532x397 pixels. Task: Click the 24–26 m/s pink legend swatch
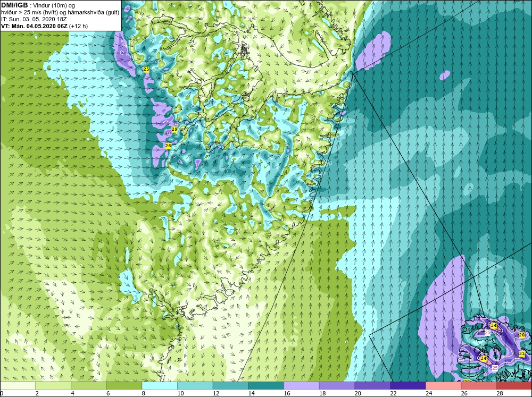pos(443,385)
